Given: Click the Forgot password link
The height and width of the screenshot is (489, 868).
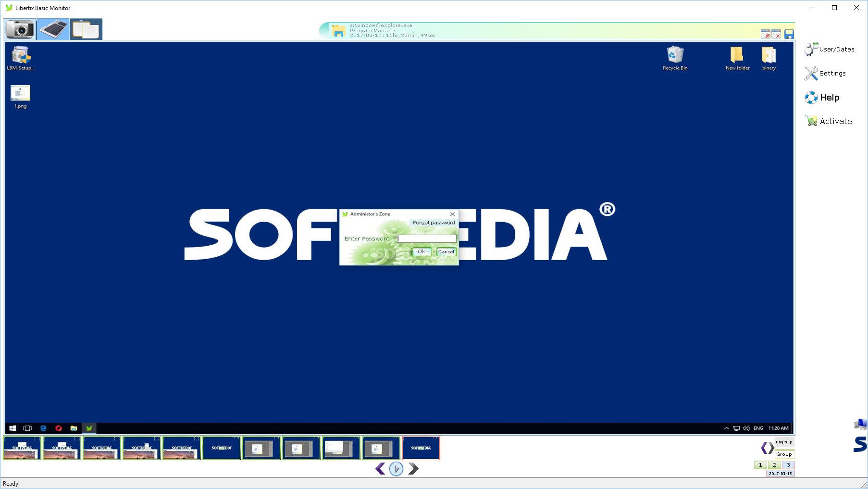Looking at the screenshot, I should pos(434,223).
